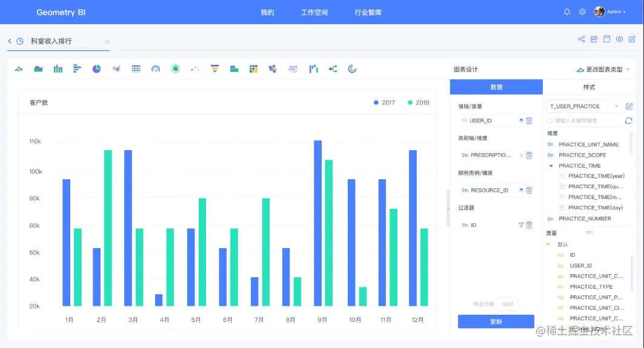Select the hexagon radar chart icon
Image resolution: width=644 pixels, height=348 pixels.
pyautogui.click(x=175, y=69)
